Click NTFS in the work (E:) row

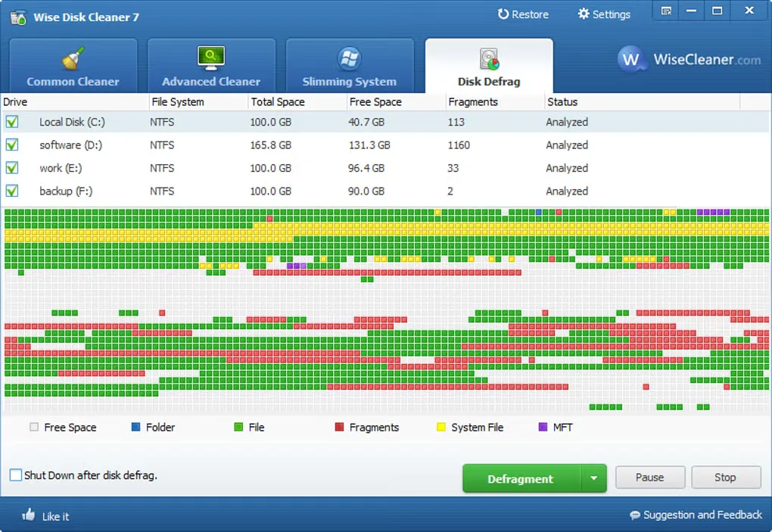[x=162, y=168]
